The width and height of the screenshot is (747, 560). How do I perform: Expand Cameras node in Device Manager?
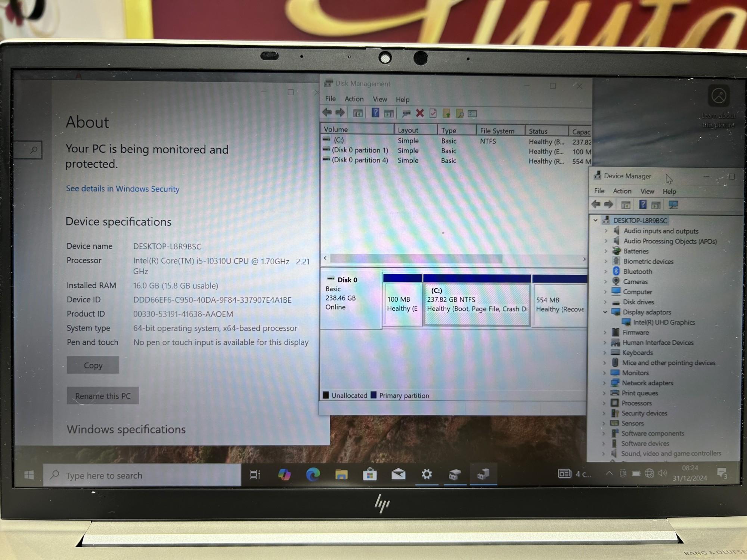(605, 281)
